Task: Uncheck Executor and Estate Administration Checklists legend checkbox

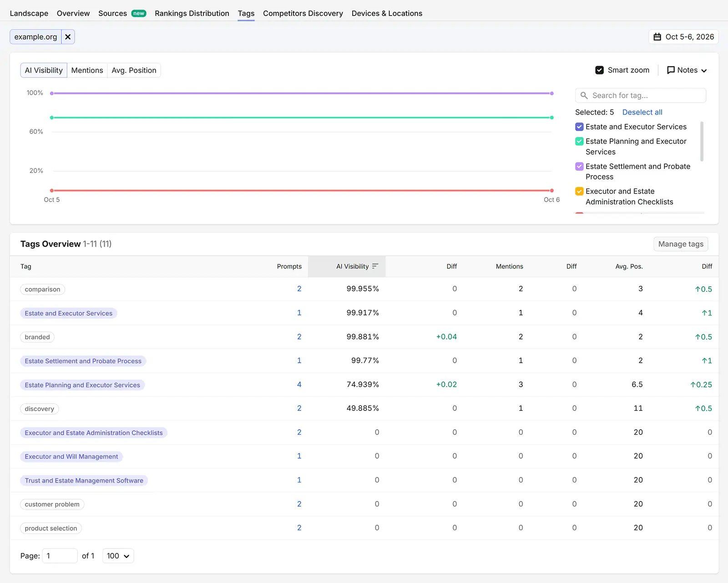Action: (579, 192)
